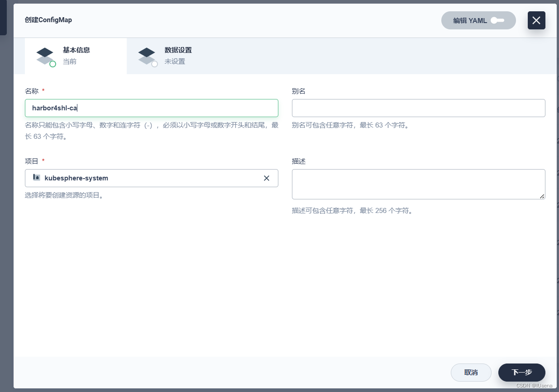Click the 名称 field label
559x392 pixels.
[x=32, y=91]
